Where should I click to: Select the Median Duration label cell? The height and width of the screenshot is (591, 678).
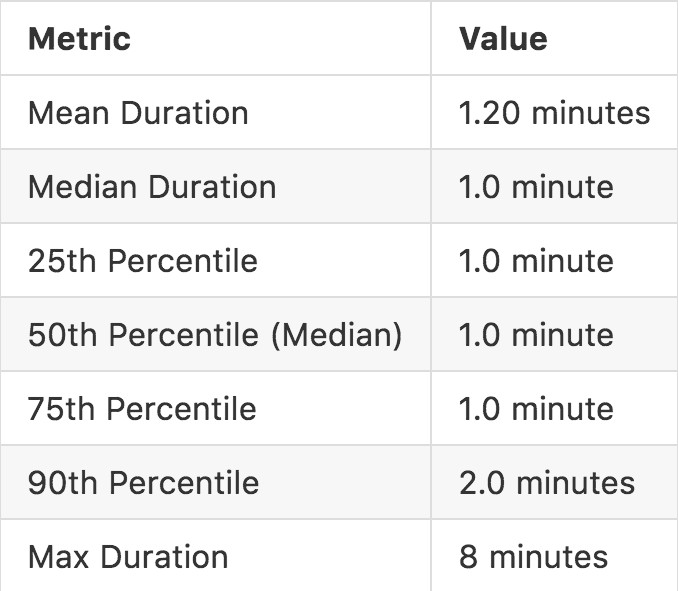[152, 187]
